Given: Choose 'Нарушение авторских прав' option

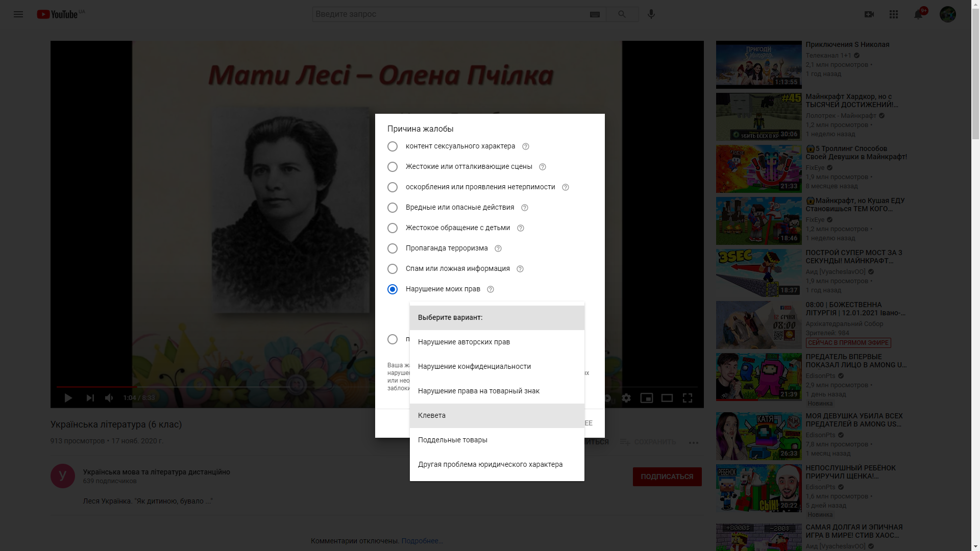Looking at the screenshot, I should [497, 342].
